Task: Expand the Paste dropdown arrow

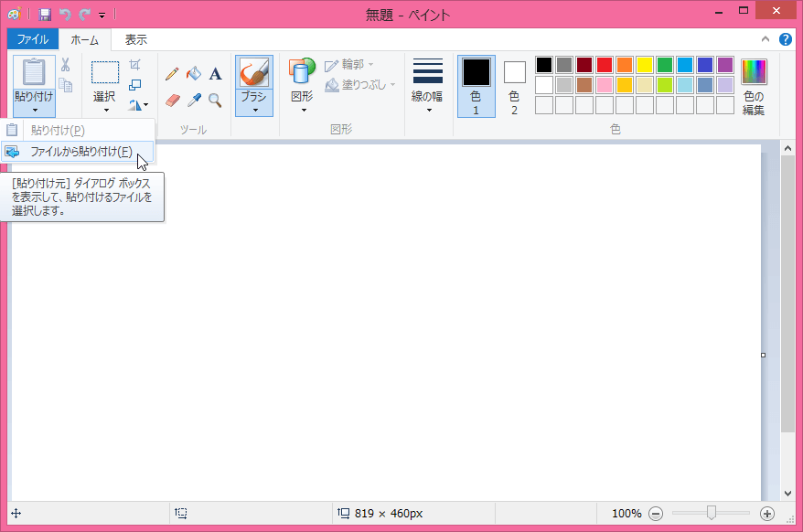Action: tap(35, 110)
